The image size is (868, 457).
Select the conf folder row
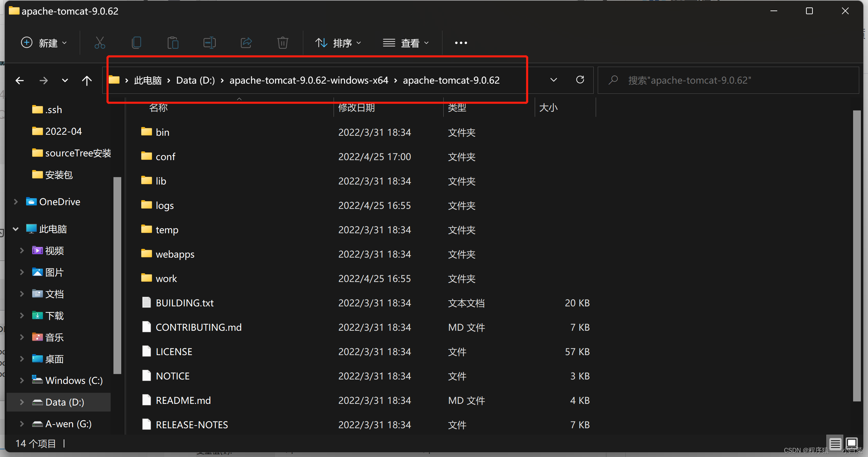pyautogui.click(x=366, y=156)
